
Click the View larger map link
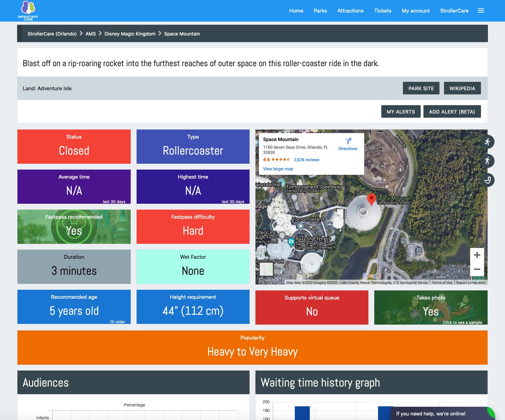pos(278,169)
